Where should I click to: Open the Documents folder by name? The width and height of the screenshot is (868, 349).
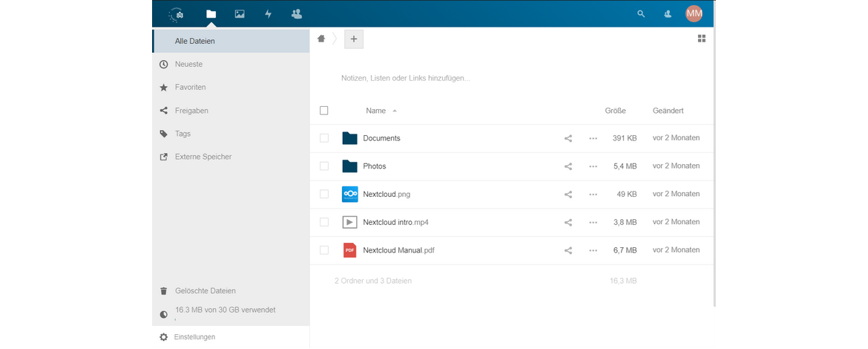pos(381,138)
